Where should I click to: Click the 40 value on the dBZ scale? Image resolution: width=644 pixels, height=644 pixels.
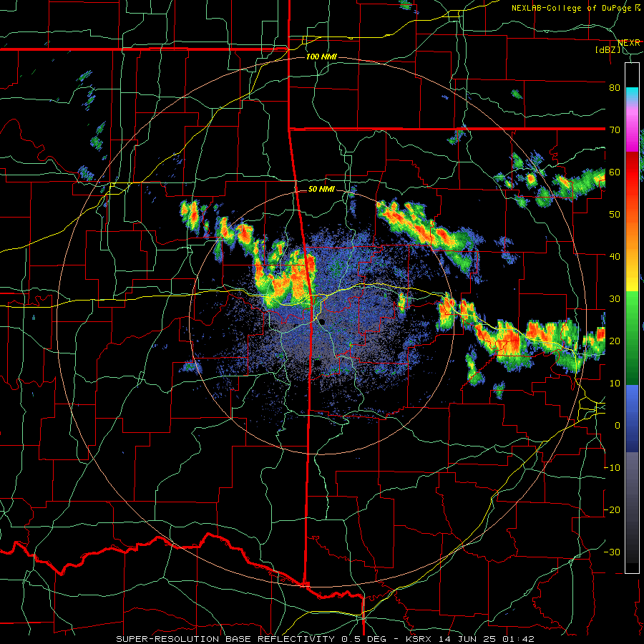point(615,257)
